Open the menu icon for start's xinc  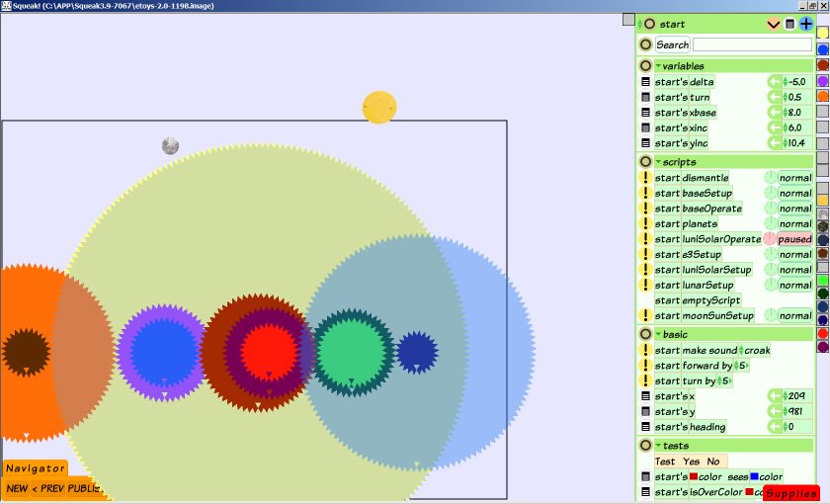[x=645, y=128]
